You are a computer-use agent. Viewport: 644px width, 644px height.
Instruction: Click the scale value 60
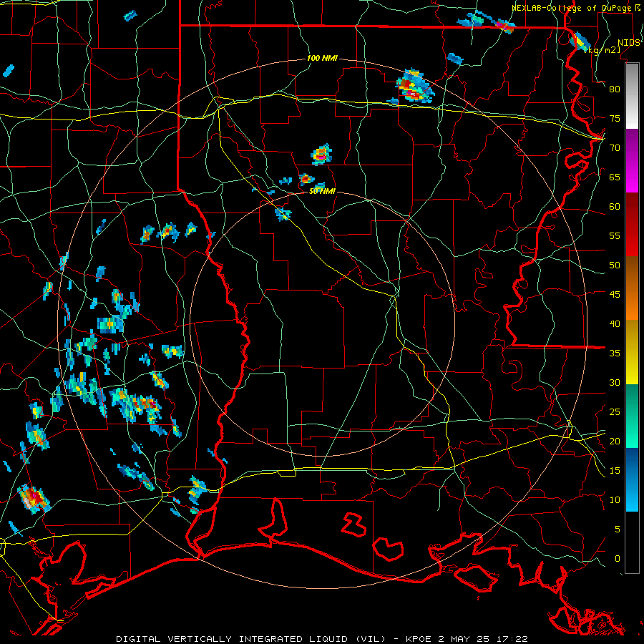pyautogui.click(x=615, y=207)
